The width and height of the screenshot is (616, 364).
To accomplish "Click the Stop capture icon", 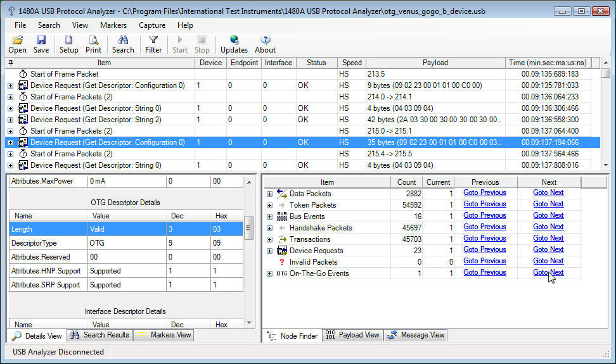I will click(202, 40).
